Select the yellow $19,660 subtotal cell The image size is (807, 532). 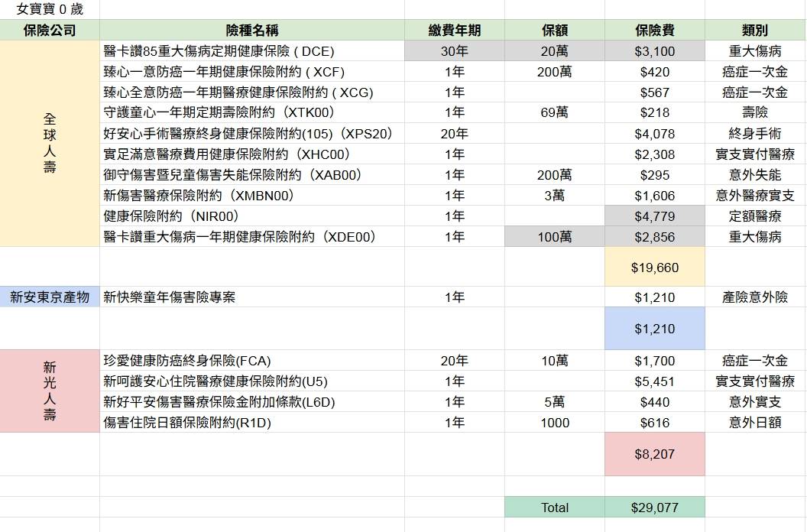pos(654,268)
